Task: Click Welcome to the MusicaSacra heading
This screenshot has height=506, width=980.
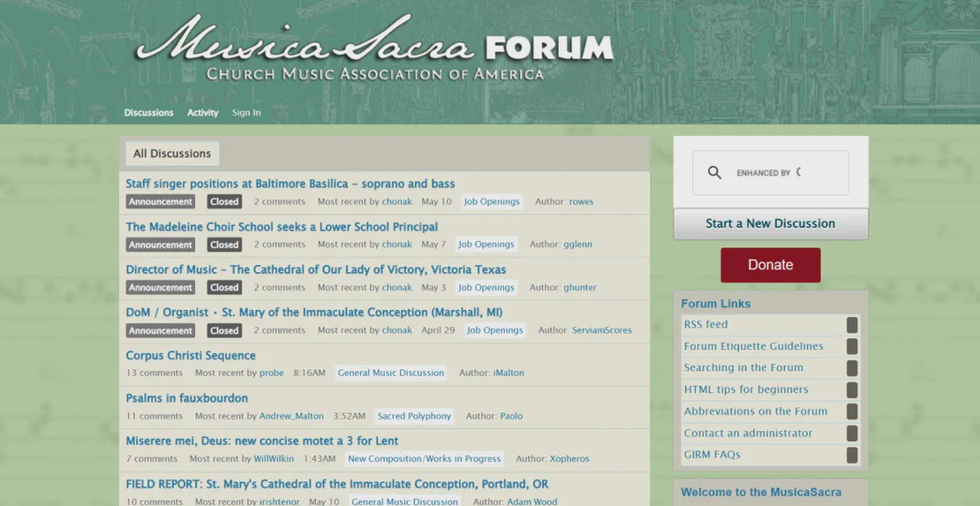Action: [x=761, y=492]
